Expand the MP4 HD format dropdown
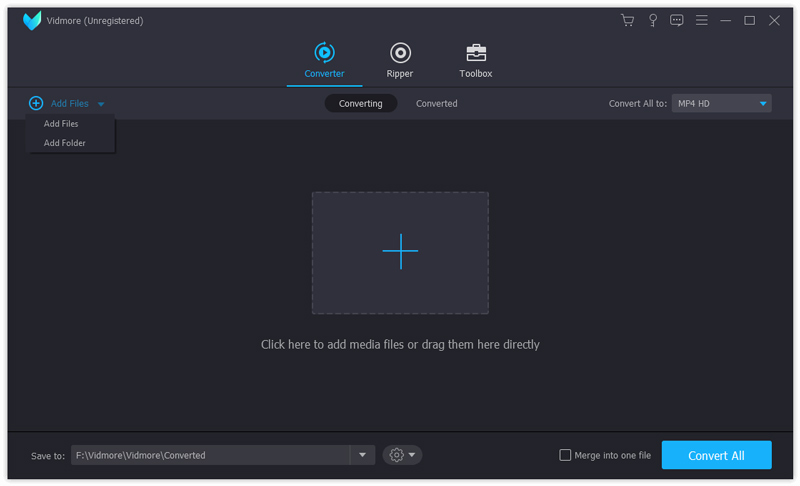The width and height of the screenshot is (800, 486). pos(763,103)
